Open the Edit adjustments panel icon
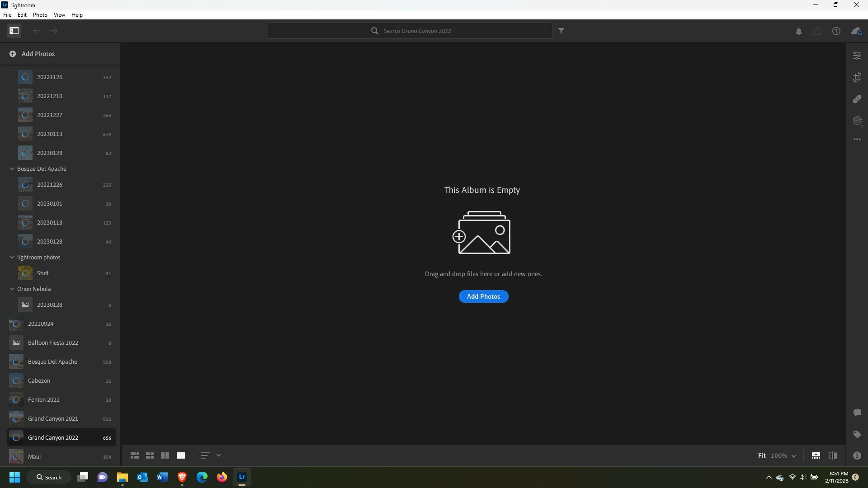Image resolution: width=868 pixels, height=488 pixels. pyautogui.click(x=857, y=56)
